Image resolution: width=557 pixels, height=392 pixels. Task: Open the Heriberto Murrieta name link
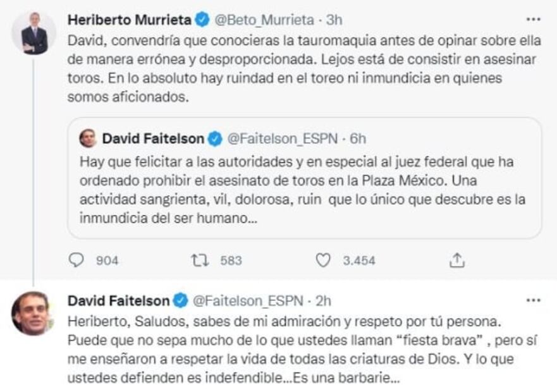[x=129, y=20]
